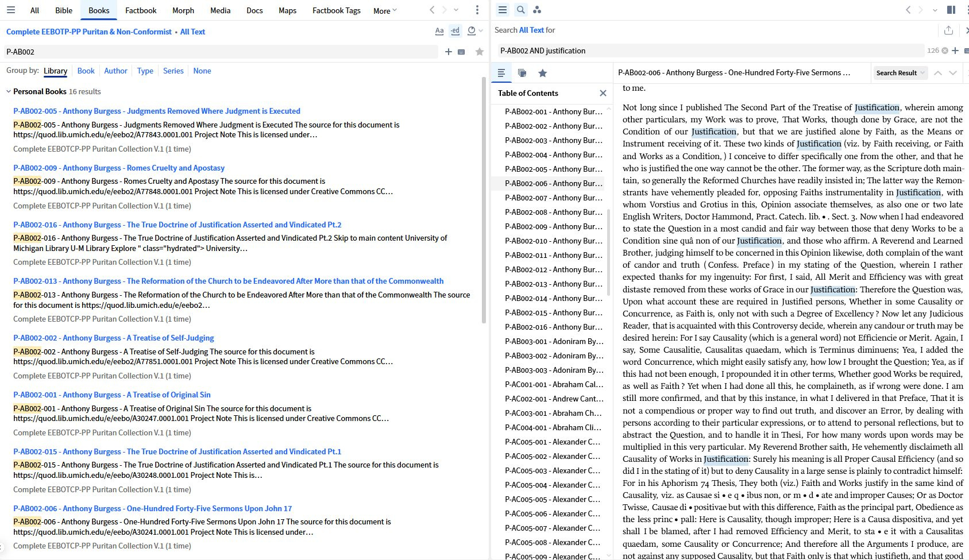The width and height of the screenshot is (969, 560).
Task: Click the 'All Text' link in left panel
Action: click(192, 32)
